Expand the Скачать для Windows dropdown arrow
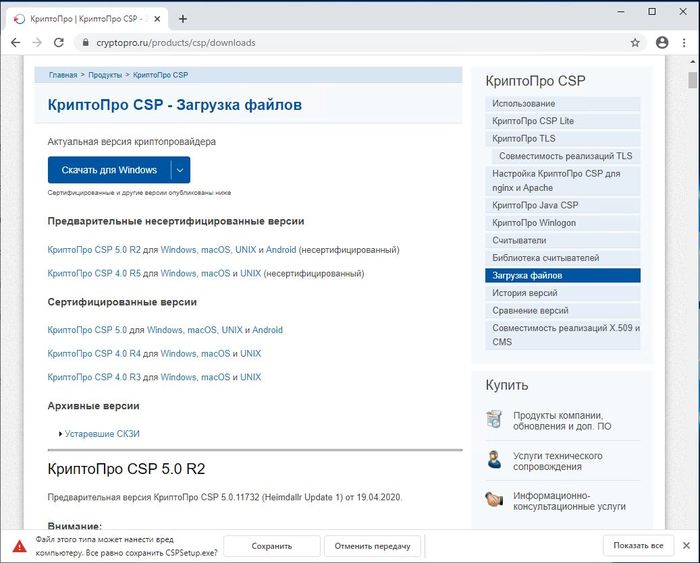700x563 pixels. 180,170
